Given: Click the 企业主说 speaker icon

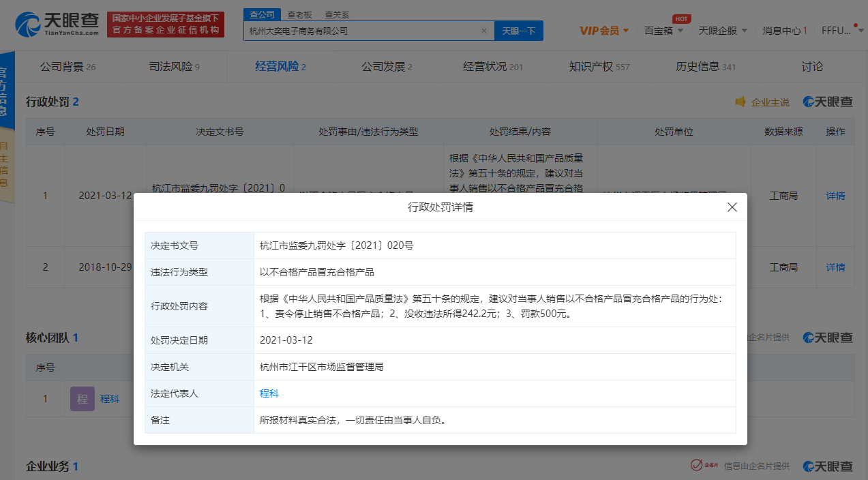Looking at the screenshot, I should 740,102.
